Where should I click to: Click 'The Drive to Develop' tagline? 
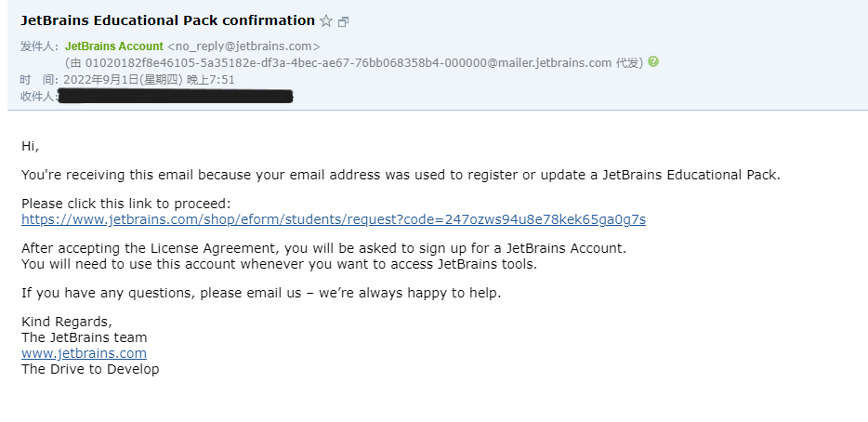[x=90, y=369]
